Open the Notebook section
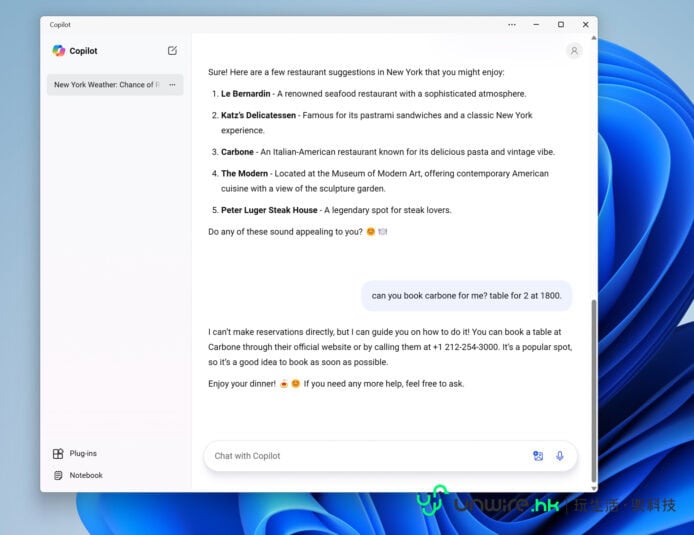The image size is (694, 535). pyautogui.click(x=86, y=476)
